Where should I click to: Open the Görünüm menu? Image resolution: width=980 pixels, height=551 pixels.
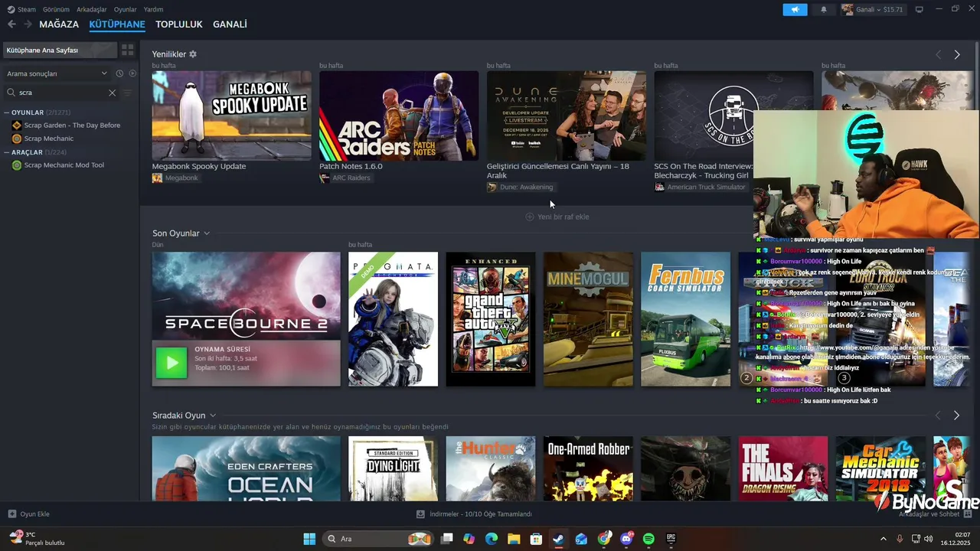click(56, 9)
